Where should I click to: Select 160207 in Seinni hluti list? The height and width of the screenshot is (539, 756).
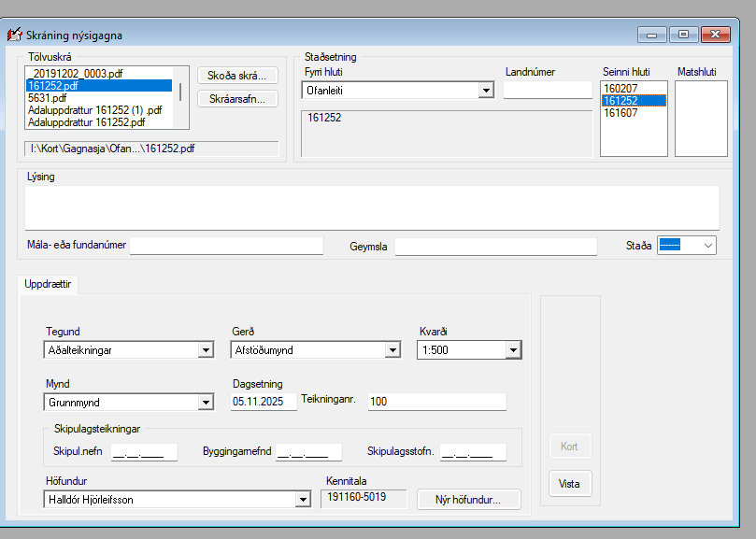(620, 89)
